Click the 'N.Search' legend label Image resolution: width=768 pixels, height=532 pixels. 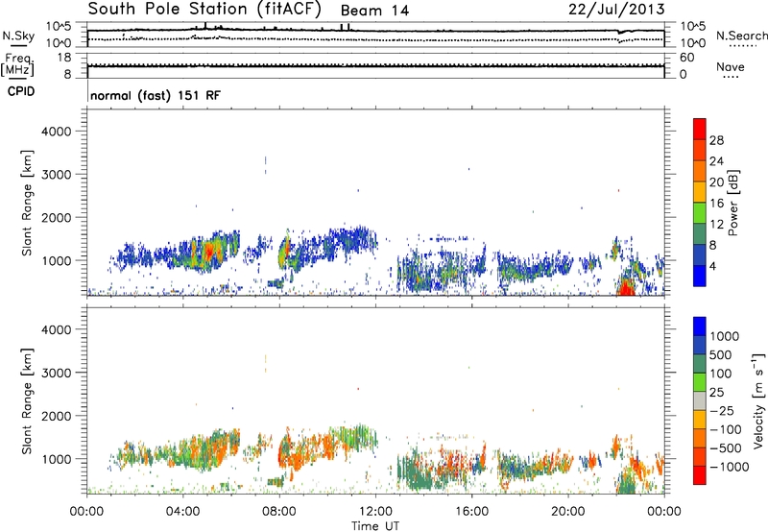click(742, 36)
